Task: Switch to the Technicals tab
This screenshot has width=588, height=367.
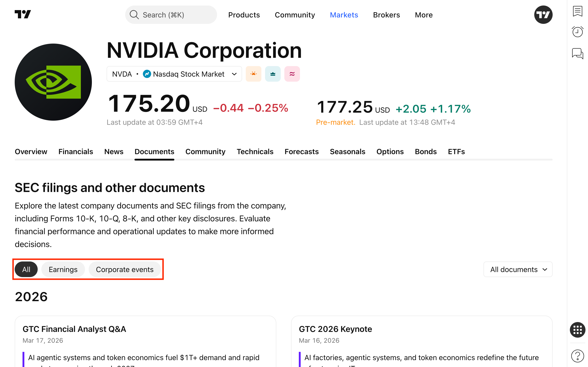Action: [x=255, y=151]
